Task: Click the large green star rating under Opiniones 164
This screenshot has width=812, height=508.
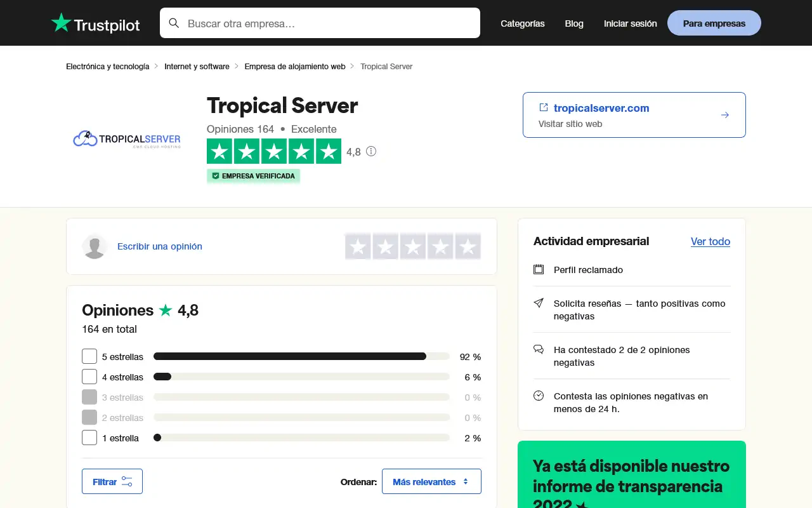Action: click(x=274, y=151)
